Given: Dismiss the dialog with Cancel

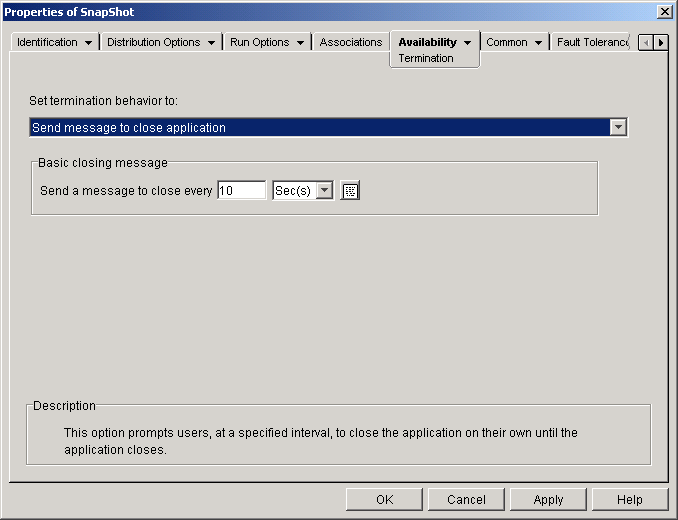Looking at the screenshot, I should click(466, 500).
